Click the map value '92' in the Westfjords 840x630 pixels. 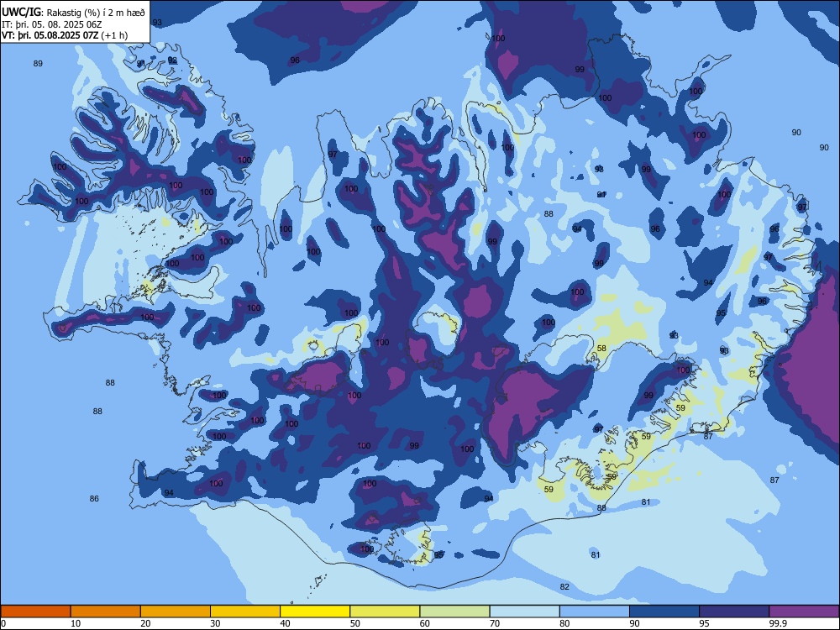(172, 60)
